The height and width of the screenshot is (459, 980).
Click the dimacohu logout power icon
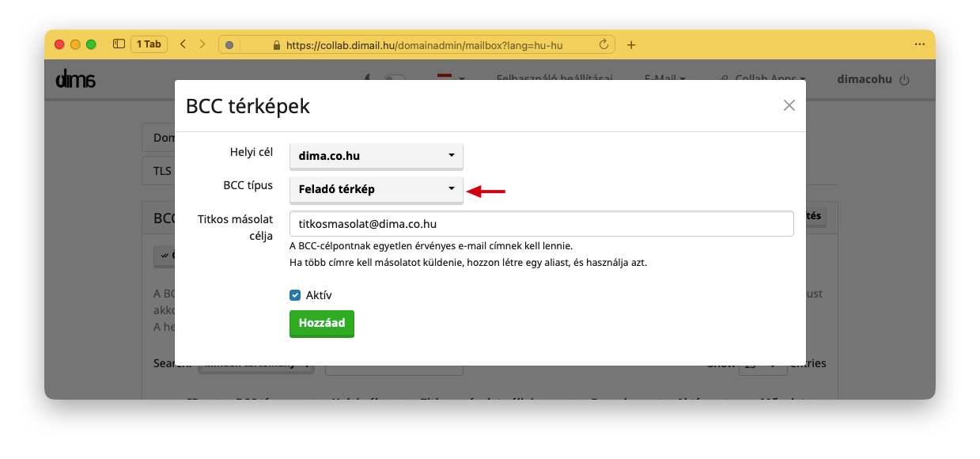pyautogui.click(x=905, y=80)
